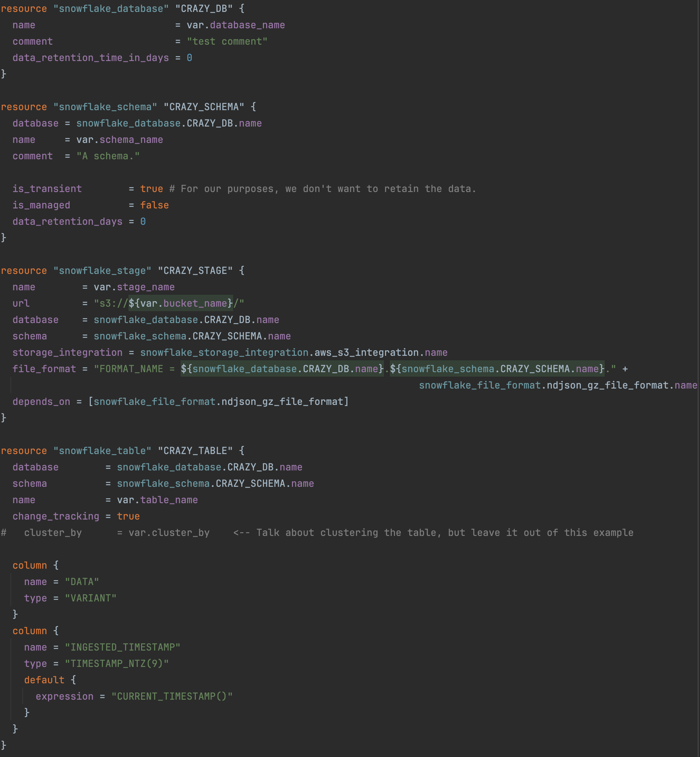Click the default block keyword

coord(44,680)
